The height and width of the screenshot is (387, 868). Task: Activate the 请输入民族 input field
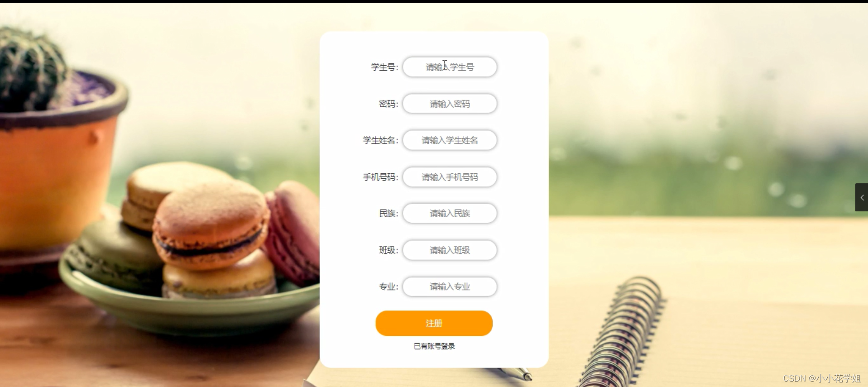click(450, 213)
